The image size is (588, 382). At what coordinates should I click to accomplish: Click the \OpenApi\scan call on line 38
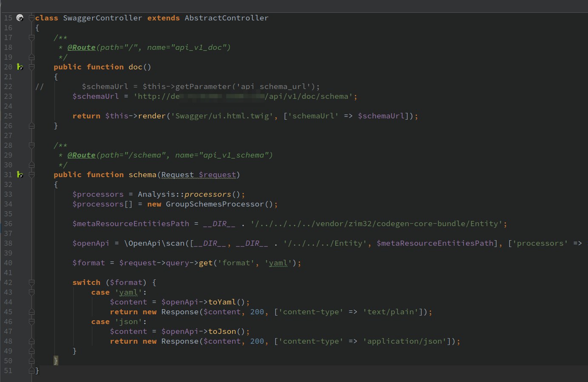[154, 243]
